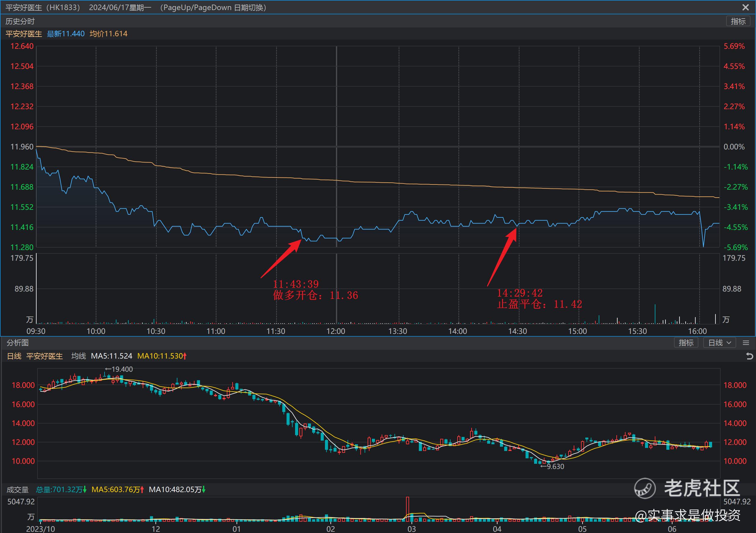Click the MA10:11.530 indicator label
The image size is (756, 533).
(x=162, y=356)
